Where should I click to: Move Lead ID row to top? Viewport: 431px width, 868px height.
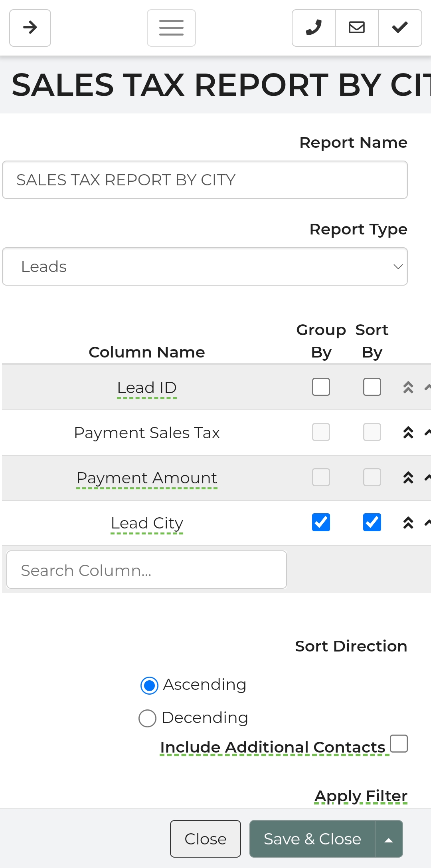pos(408,387)
